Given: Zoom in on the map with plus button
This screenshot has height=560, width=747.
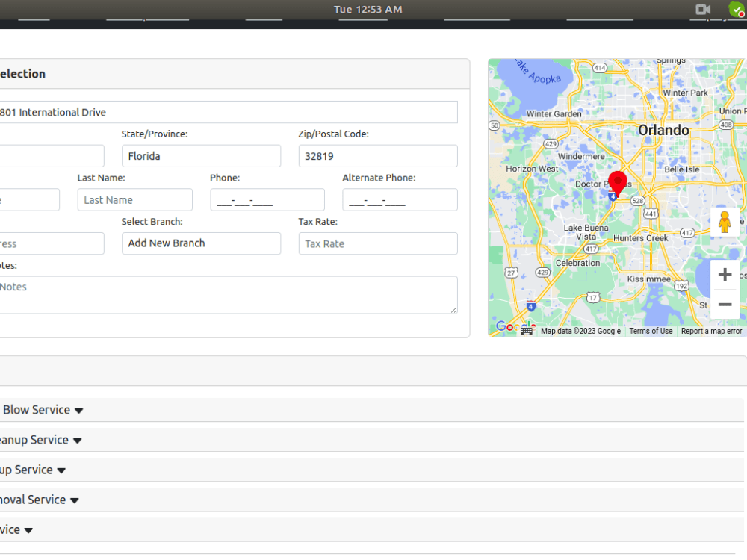Looking at the screenshot, I should click(725, 274).
